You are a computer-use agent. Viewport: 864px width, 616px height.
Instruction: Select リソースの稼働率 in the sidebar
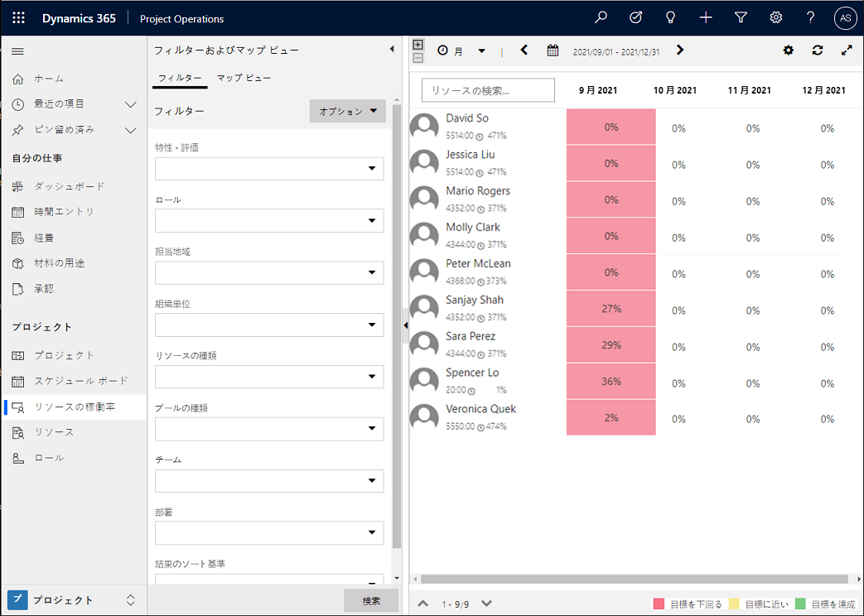[x=74, y=407]
